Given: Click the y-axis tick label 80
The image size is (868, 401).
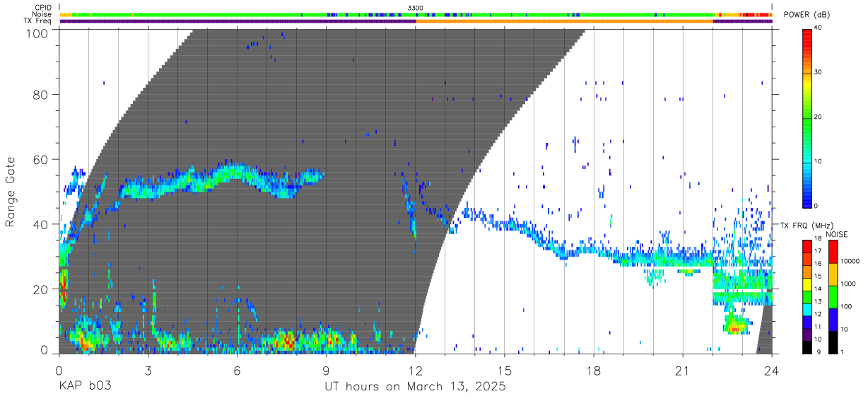Looking at the screenshot, I should [42, 94].
